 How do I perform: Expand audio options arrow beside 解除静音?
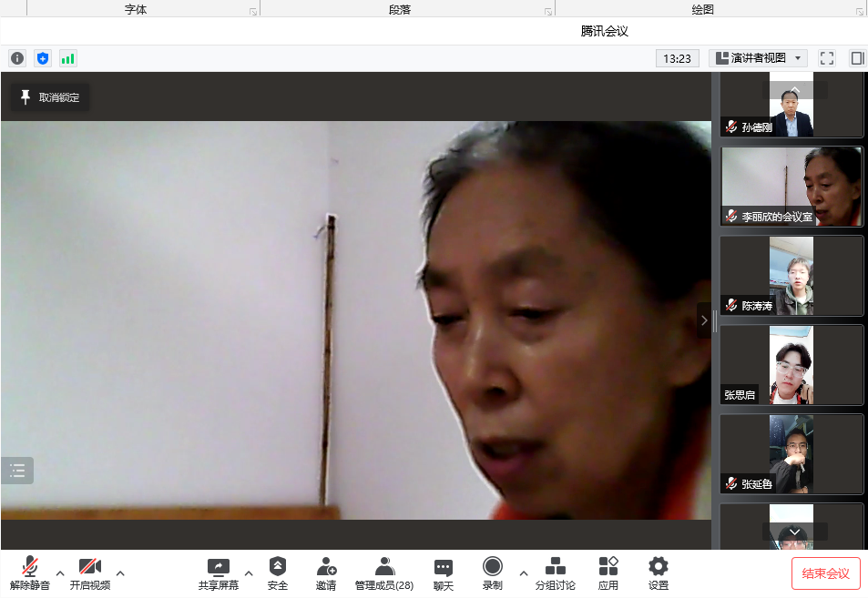point(60,573)
